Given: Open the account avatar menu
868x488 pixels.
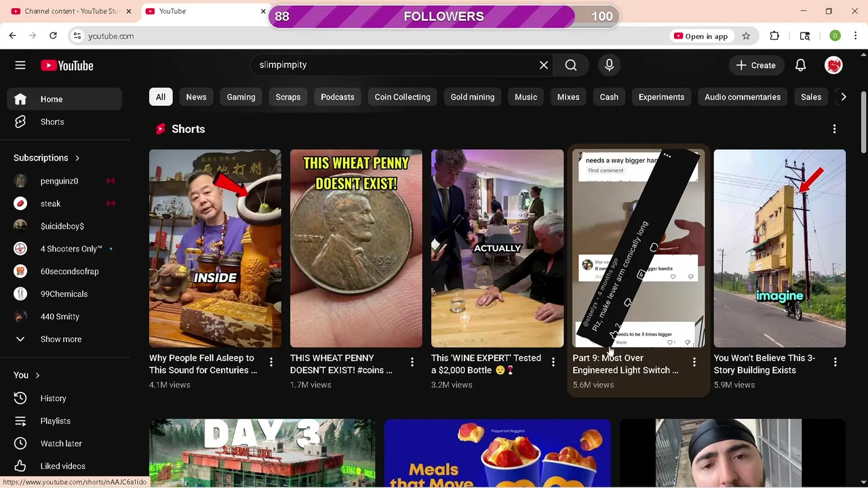Looking at the screenshot, I should click(833, 65).
